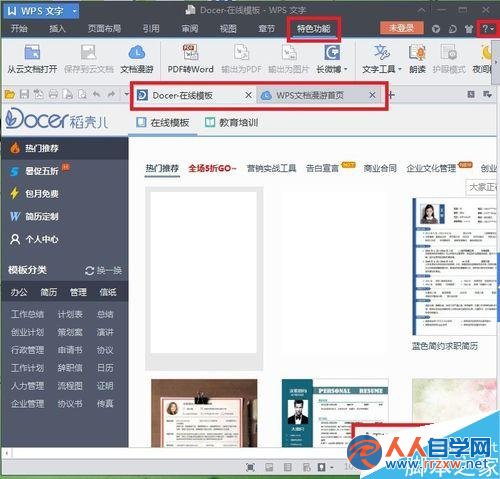Click the 朗读 read-aloud icon
Viewport: 500px width, 479px height.
(417, 53)
